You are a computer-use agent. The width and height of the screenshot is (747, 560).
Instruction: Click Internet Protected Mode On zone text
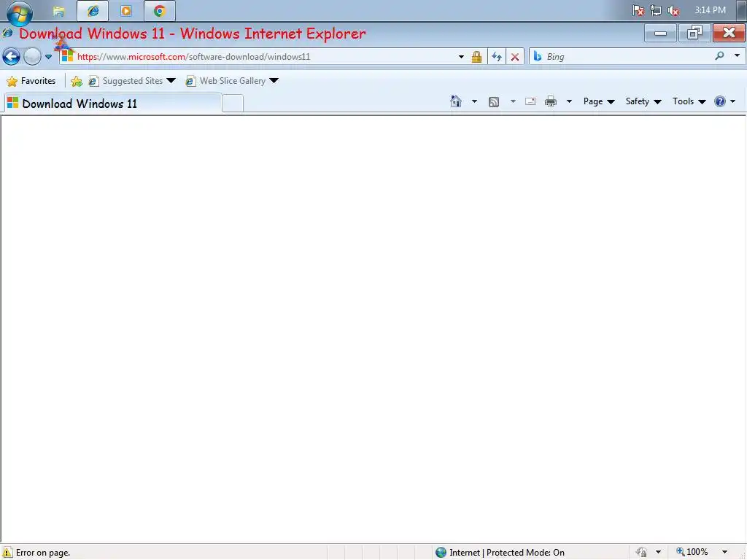[x=507, y=553]
